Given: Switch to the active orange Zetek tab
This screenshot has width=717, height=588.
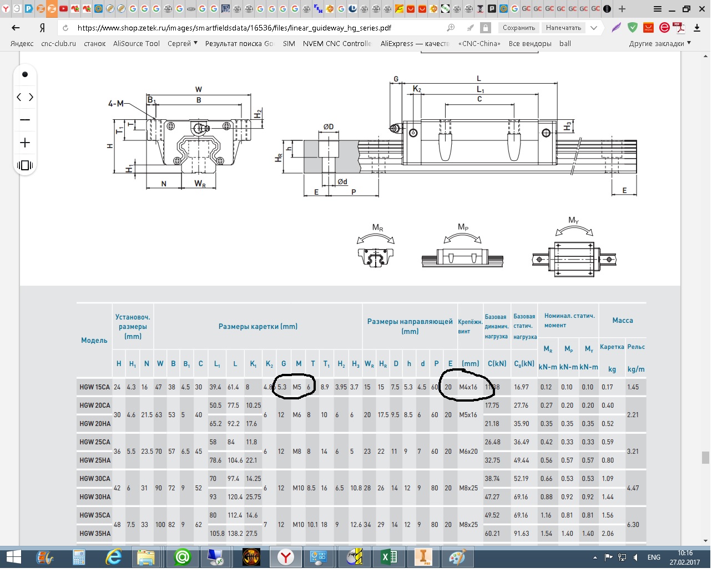Looking at the screenshot, I should (x=52, y=8).
